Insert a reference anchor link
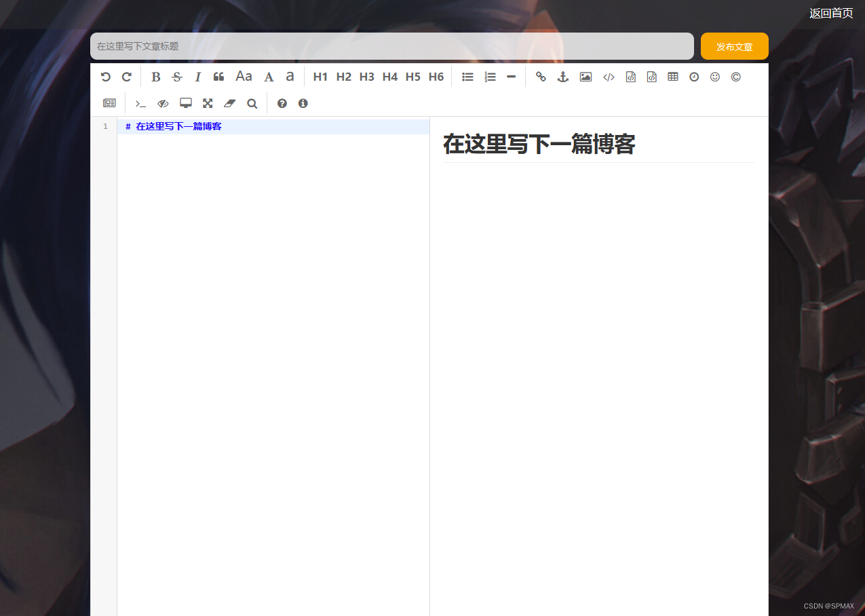 pyautogui.click(x=562, y=77)
